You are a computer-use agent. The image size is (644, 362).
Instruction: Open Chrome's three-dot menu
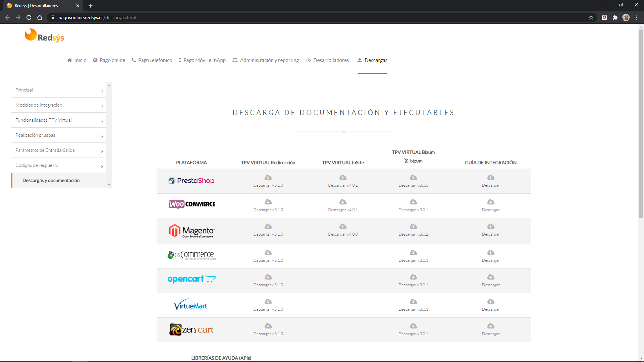(x=637, y=17)
